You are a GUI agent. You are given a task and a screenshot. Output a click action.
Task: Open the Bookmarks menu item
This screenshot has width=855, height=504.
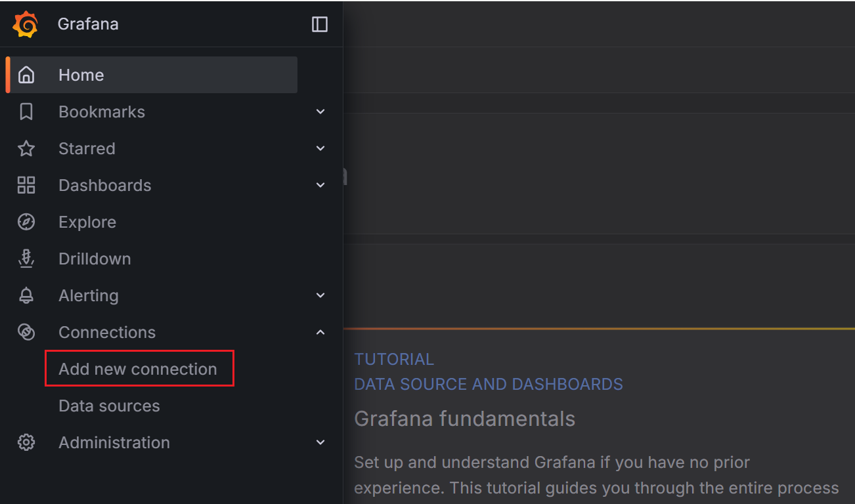coord(102,112)
